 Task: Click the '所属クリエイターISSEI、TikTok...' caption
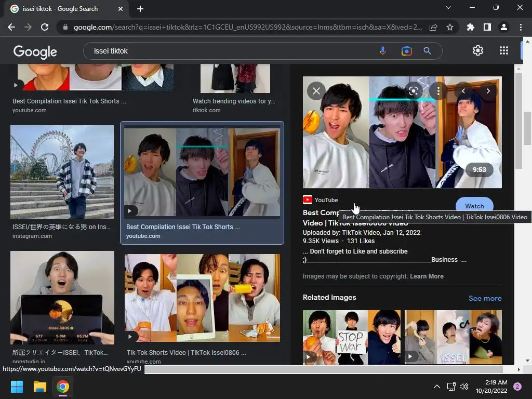coord(60,353)
